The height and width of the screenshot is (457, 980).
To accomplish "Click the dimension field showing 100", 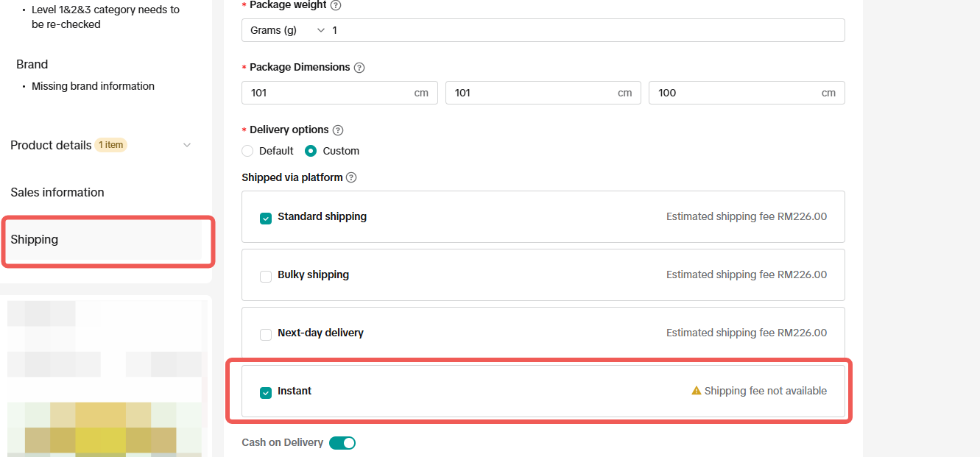I will pos(747,93).
